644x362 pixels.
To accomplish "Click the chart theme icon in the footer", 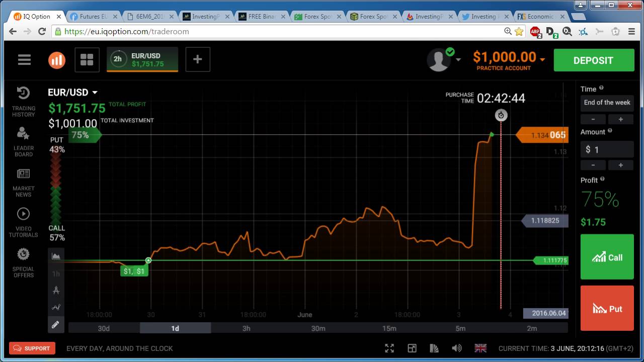I will pyautogui.click(x=434, y=348).
